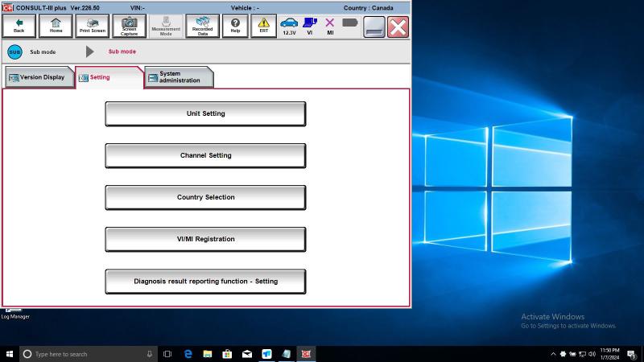
Task: Click the Log Manager desktop icon
Action: (x=14, y=314)
